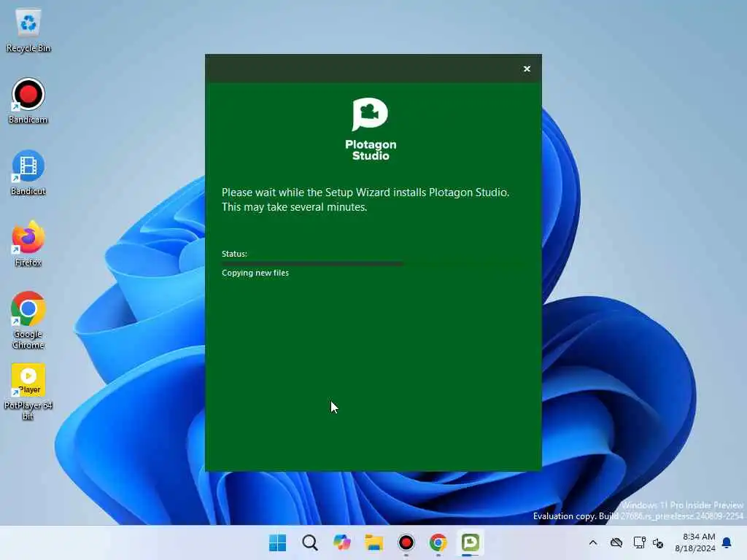Click the muted volume tray icon
The width and height of the screenshot is (747, 560).
(x=658, y=542)
